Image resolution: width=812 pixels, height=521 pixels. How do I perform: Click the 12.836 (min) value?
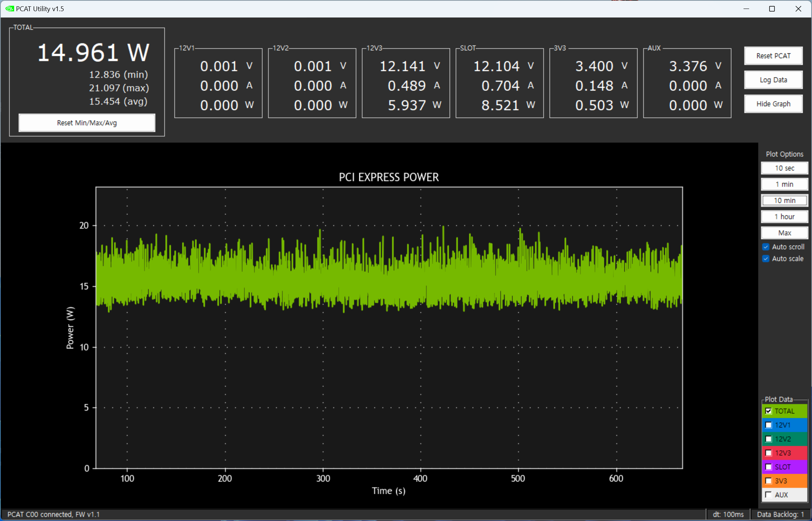118,74
